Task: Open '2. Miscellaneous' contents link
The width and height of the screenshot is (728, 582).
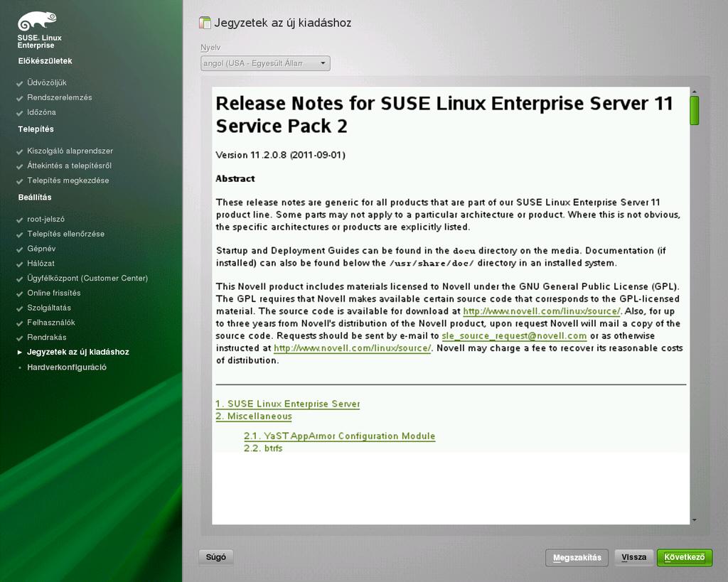Action: (x=254, y=416)
